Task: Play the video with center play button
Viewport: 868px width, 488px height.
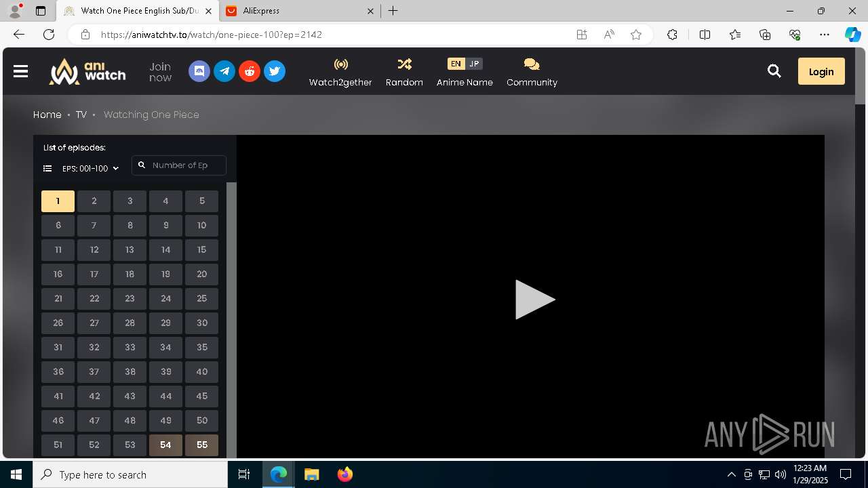Action: point(535,299)
